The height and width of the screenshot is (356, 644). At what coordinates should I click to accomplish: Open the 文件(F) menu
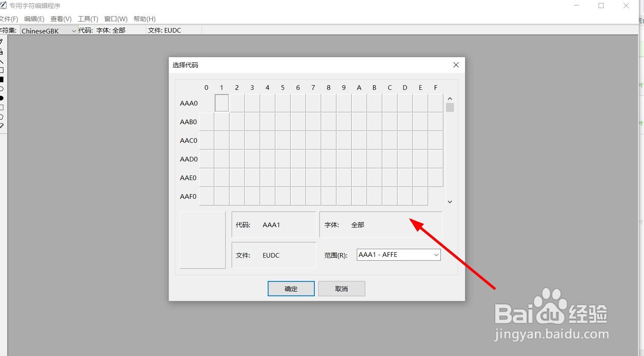click(x=9, y=19)
